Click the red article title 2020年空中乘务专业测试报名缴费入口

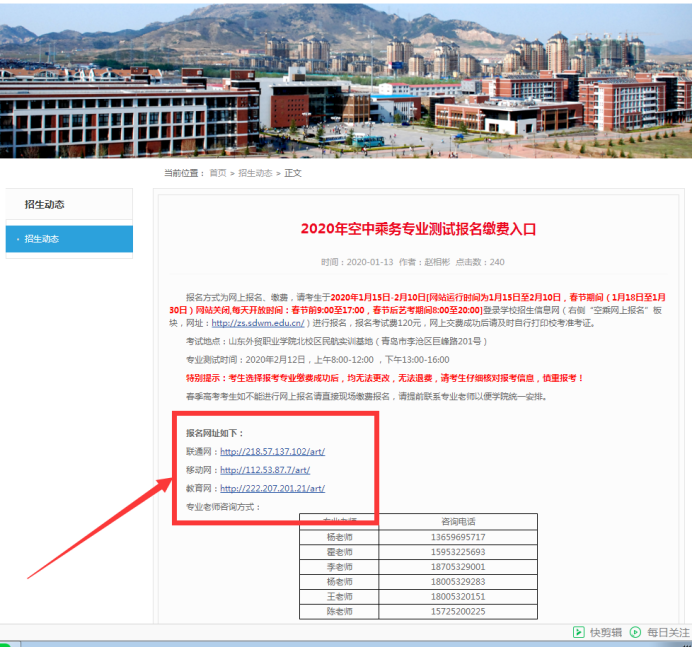[x=418, y=229]
